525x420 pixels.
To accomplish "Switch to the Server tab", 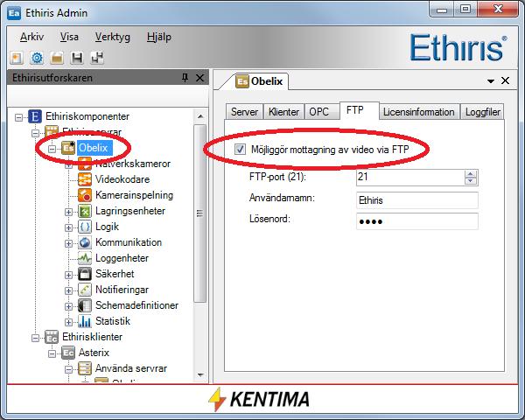I will [244, 112].
